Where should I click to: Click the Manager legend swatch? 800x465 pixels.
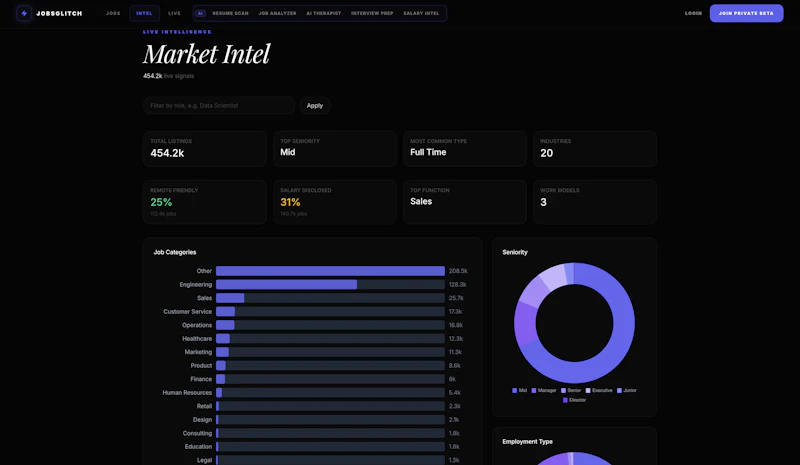[534, 390]
